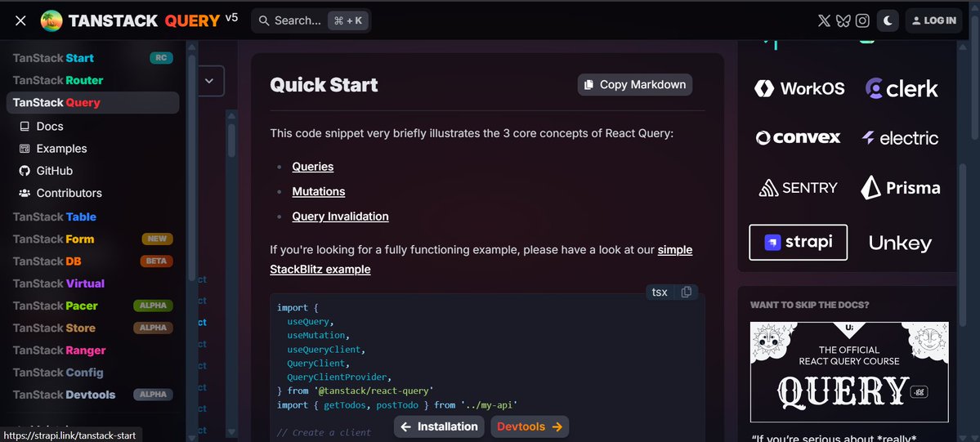
Task: Open Examples under TanStack Query
Action: coord(61,149)
